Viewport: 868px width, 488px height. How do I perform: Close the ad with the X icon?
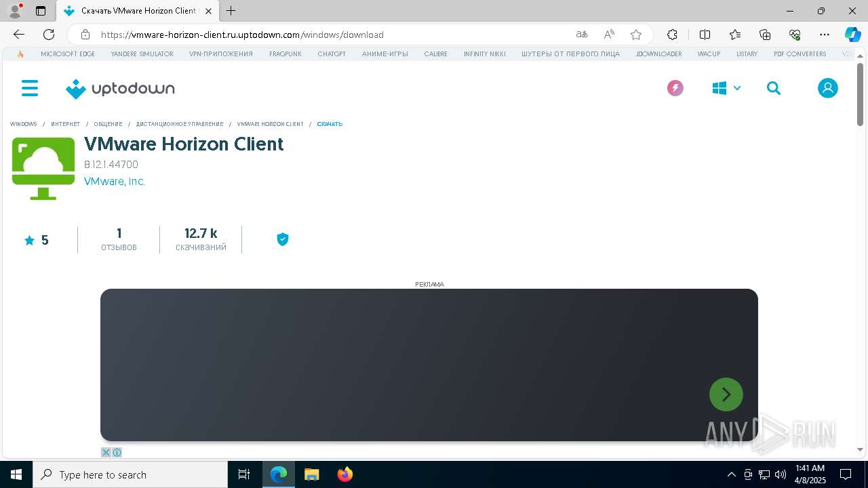(106, 452)
